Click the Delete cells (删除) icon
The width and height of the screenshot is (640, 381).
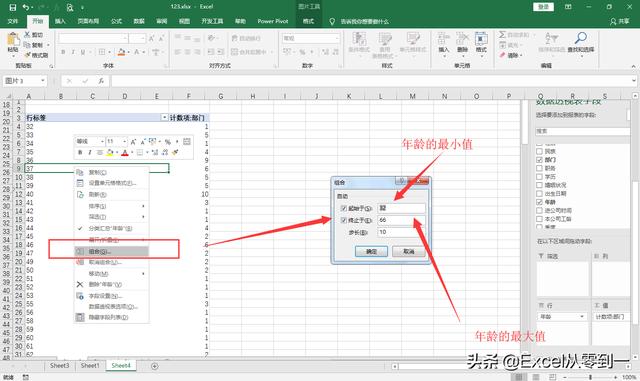(462, 39)
